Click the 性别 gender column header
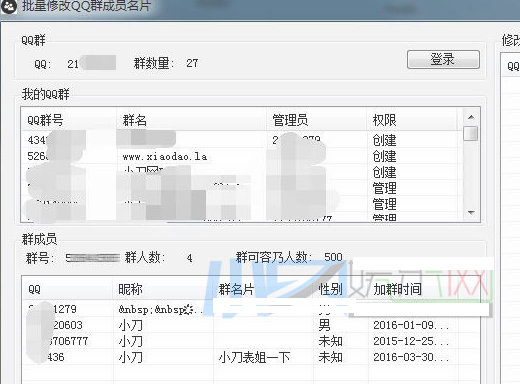Viewport: 520px width, 384px height. [x=341, y=289]
